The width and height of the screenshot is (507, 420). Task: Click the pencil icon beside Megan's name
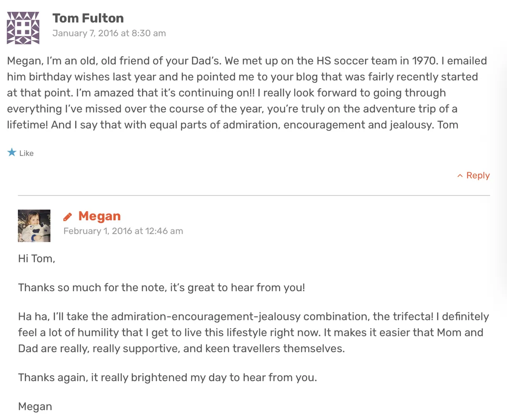point(68,217)
